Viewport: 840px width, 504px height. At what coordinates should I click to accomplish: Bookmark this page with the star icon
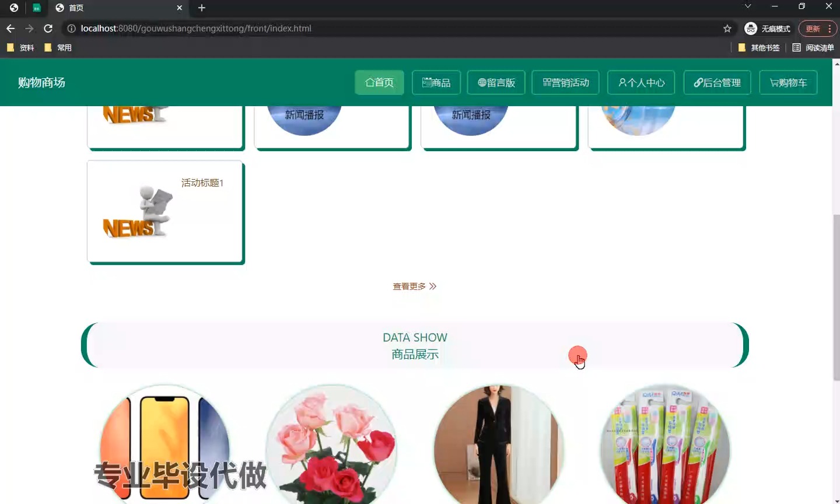727,28
